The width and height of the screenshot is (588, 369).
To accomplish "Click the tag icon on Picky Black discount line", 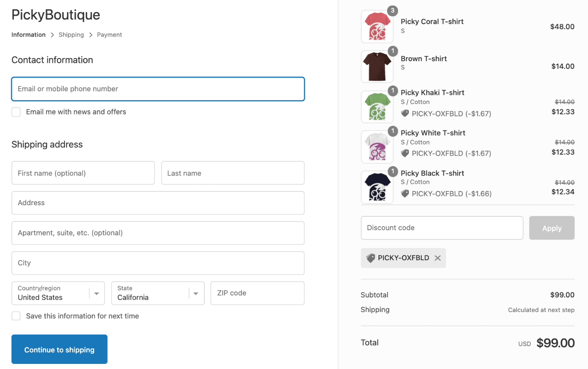I will (405, 193).
